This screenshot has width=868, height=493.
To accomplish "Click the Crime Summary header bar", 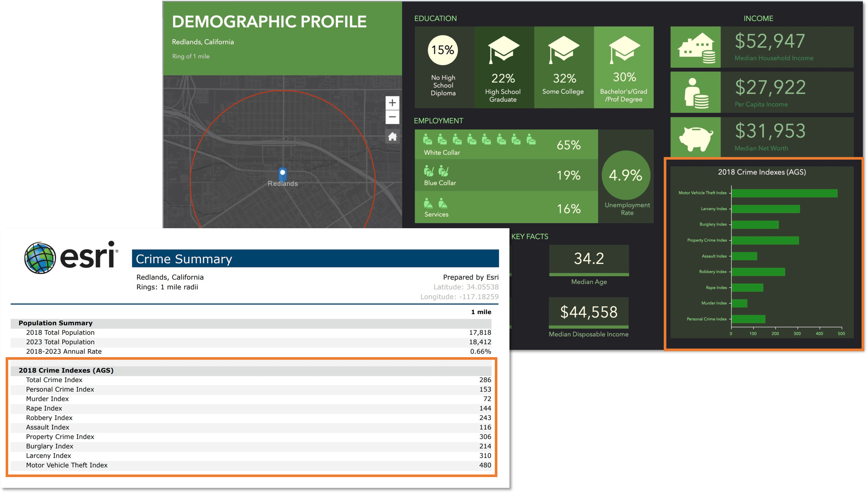I will pyautogui.click(x=316, y=259).
